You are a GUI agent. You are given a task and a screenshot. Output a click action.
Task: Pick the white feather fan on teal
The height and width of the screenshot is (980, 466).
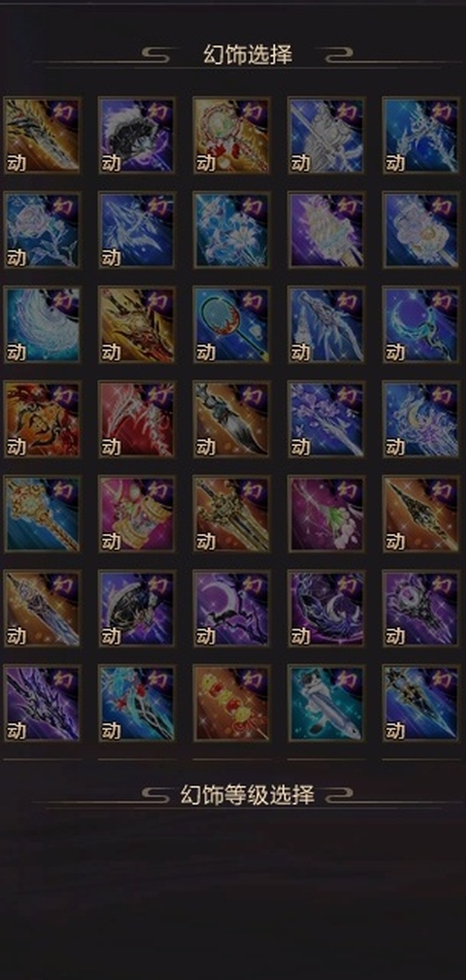(42, 324)
